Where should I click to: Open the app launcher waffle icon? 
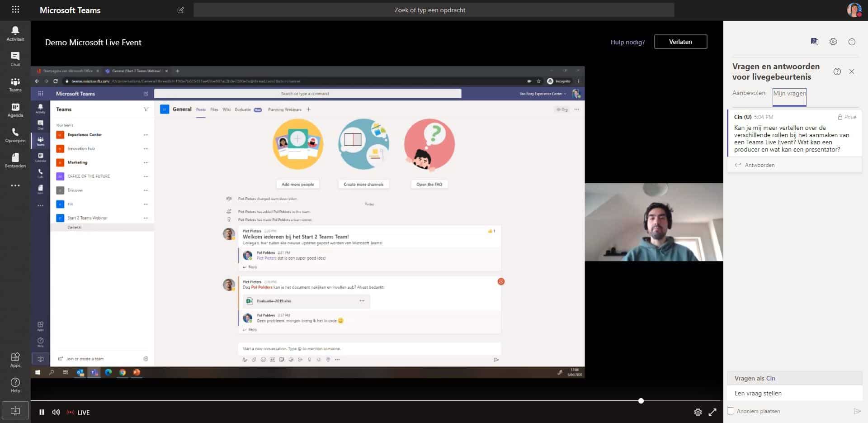coord(15,10)
